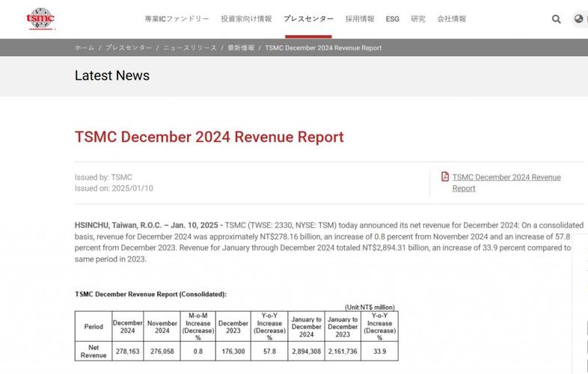
Task: Click the 'December 2023' column header
Action: 233,326
